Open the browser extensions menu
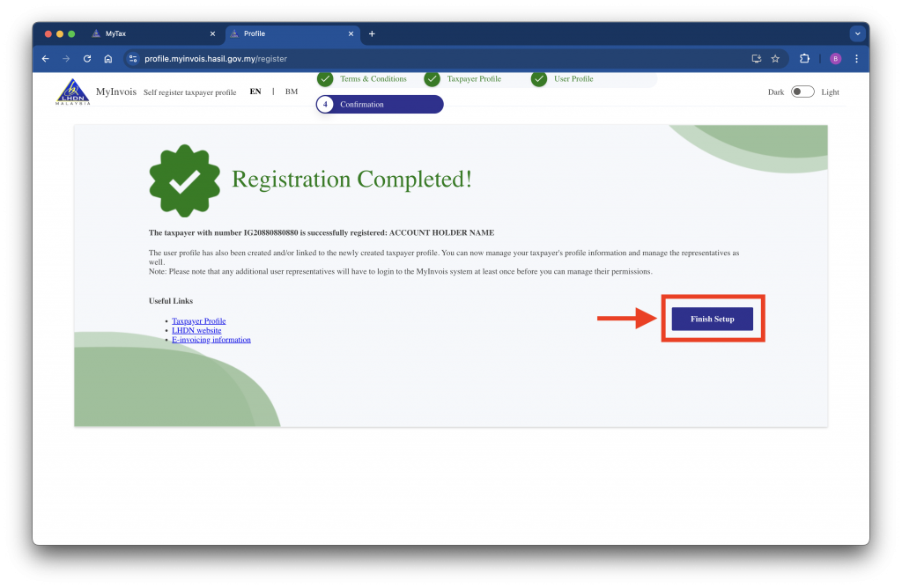The width and height of the screenshot is (902, 588). click(x=804, y=59)
